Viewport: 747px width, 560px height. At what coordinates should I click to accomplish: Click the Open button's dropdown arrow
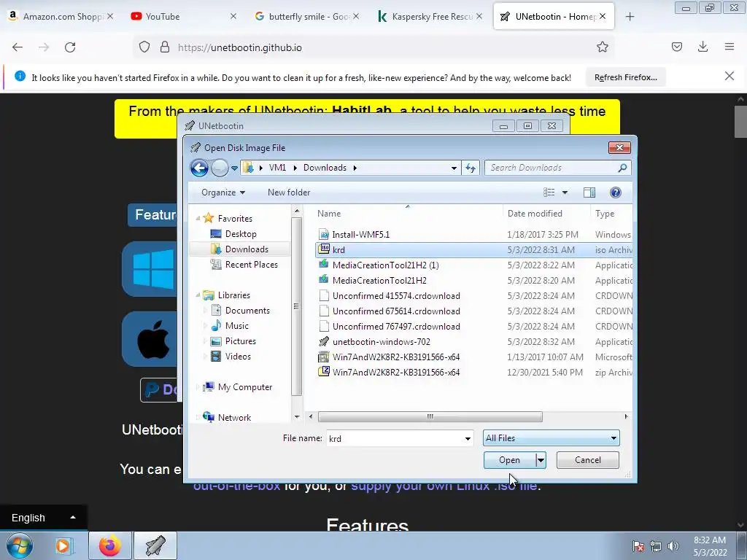[x=541, y=460]
